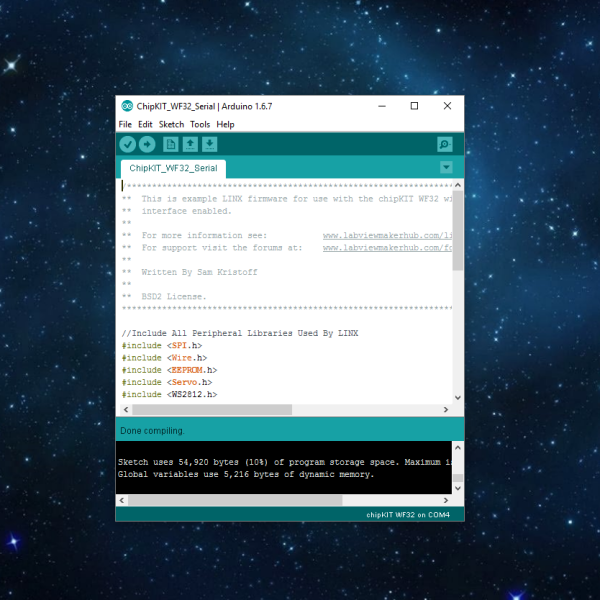Save the sketch with the Save icon
600x600 pixels.
(x=210, y=144)
